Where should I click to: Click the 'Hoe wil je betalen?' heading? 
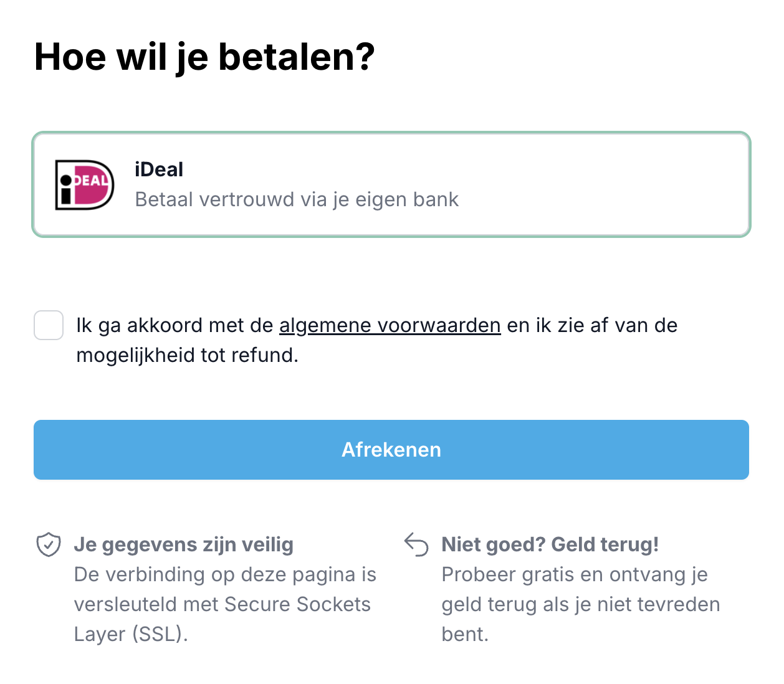(x=204, y=57)
